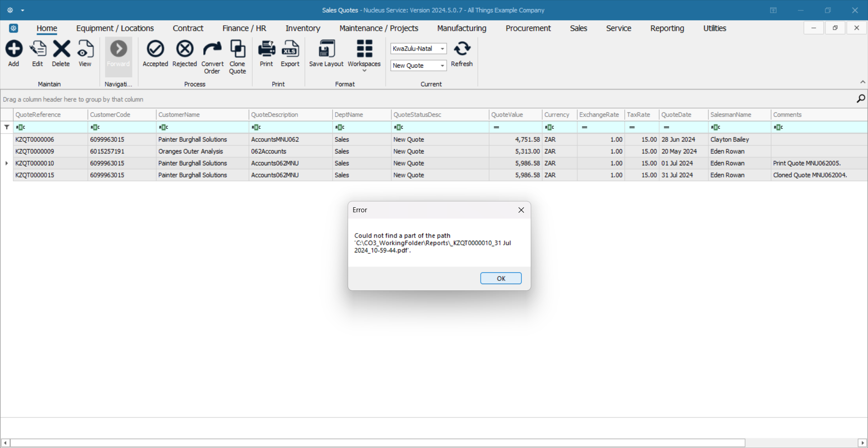Image resolution: width=868 pixels, height=448 pixels.
Task: Sort by SalesmanName column header
Action: pos(740,115)
